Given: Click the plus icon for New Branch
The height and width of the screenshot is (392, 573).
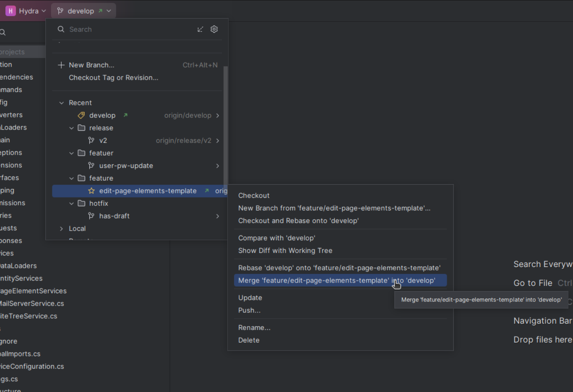Looking at the screenshot, I should 61,65.
